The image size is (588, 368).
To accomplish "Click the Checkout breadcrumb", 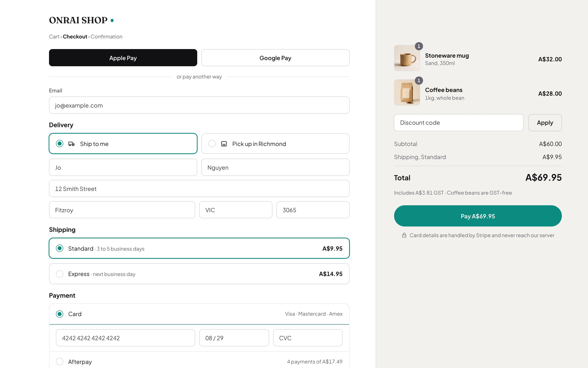I will (x=75, y=36).
